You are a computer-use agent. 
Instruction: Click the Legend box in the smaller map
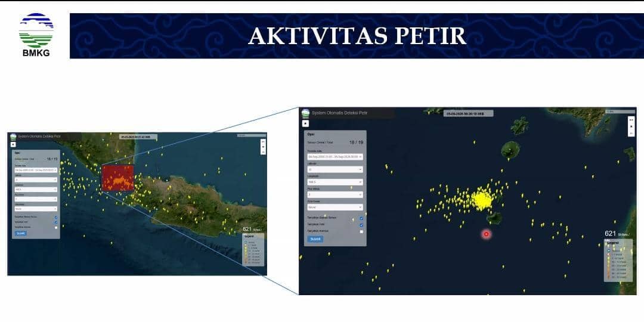pyautogui.click(x=253, y=250)
